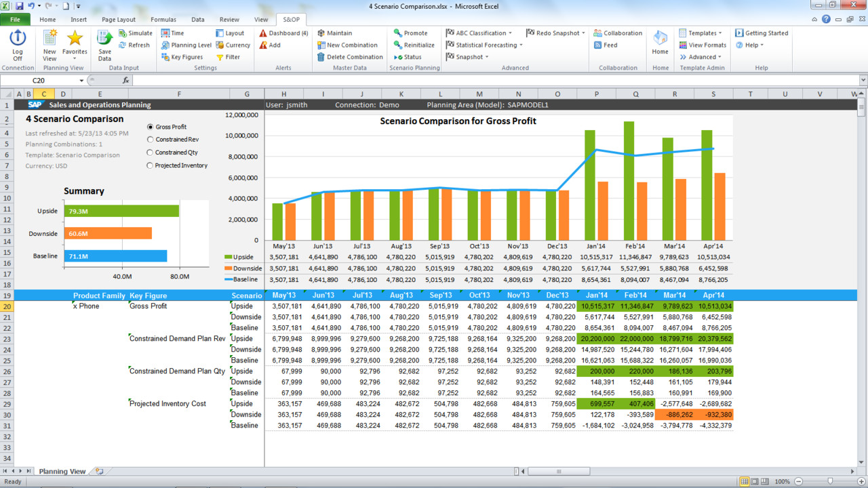Viewport: 868px width, 488px height.
Task: Expand the Templates dropdown
Action: point(719,33)
